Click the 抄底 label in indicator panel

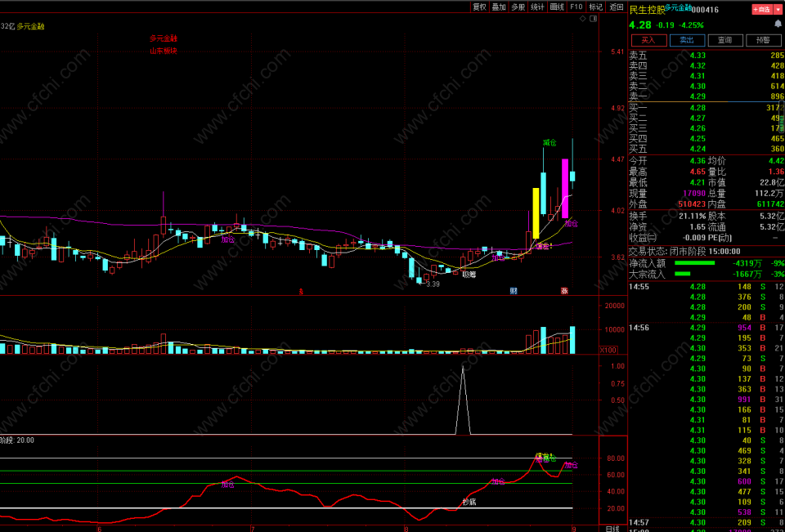[x=469, y=502]
